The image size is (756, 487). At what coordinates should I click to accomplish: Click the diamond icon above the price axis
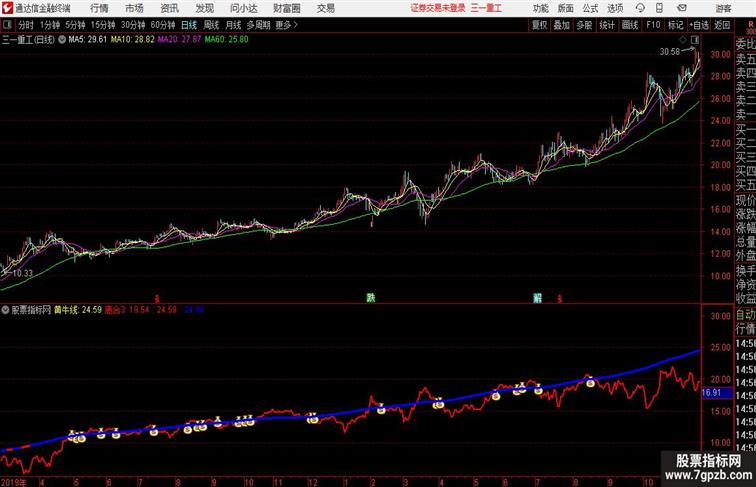pos(683,40)
